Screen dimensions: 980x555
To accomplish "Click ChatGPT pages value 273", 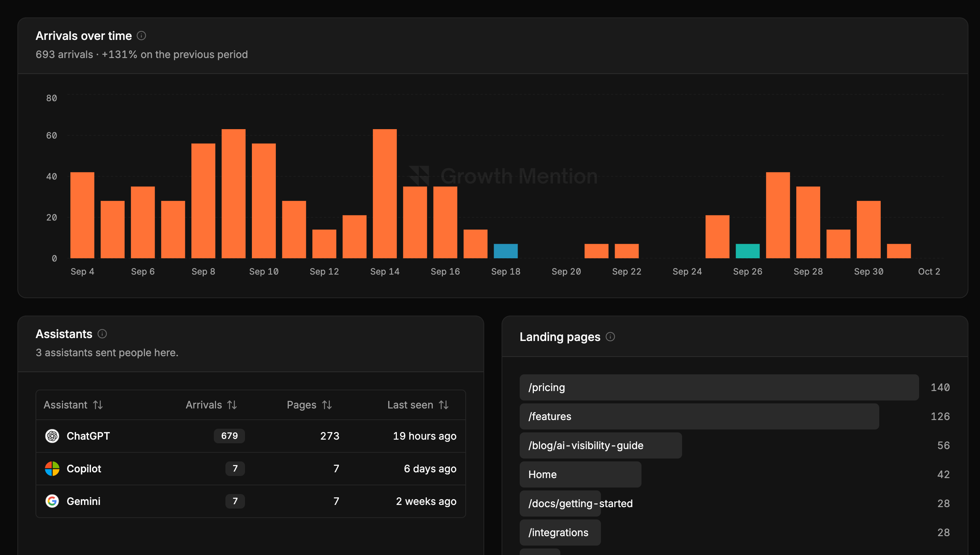I will coord(330,436).
